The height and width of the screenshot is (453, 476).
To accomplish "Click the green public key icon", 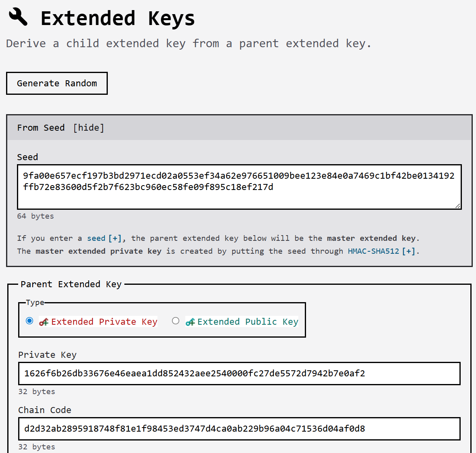I will tap(190, 322).
